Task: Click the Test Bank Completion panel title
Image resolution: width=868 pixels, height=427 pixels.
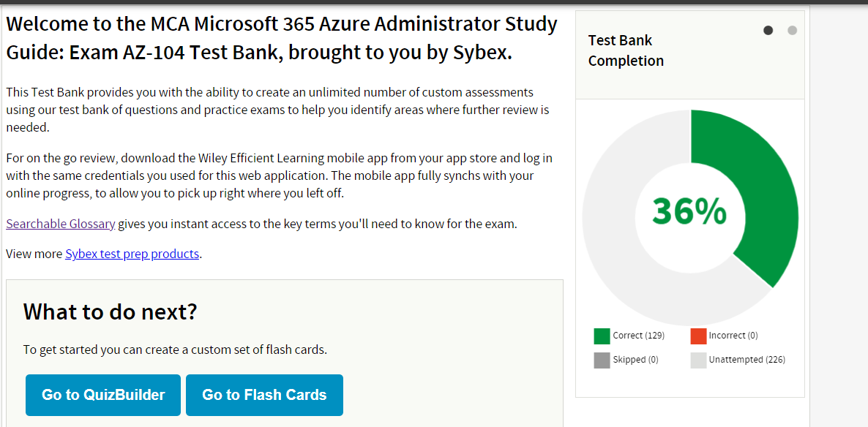Action: tap(625, 50)
